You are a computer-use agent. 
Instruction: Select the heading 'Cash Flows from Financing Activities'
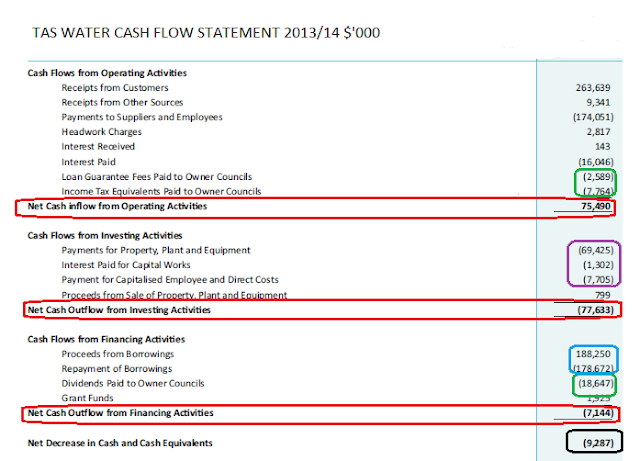click(x=106, y=339)
